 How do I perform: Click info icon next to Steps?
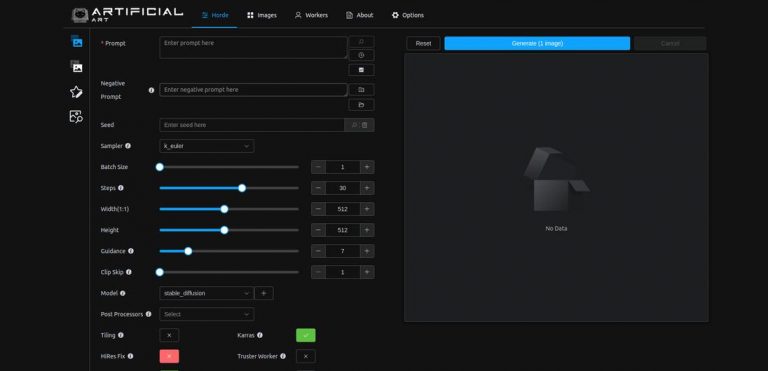(x=121, y=188)
